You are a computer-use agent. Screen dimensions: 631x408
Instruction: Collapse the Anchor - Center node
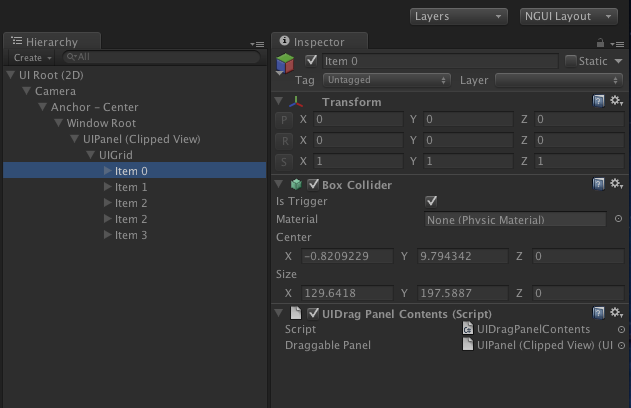[x=43, y=107]
